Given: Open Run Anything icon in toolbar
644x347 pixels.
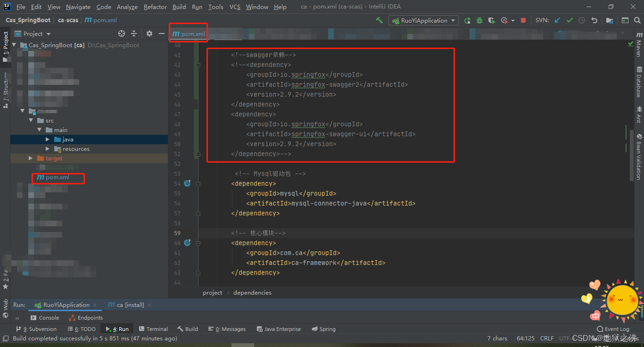Looking at the screenshot, I should pos(625,20).
